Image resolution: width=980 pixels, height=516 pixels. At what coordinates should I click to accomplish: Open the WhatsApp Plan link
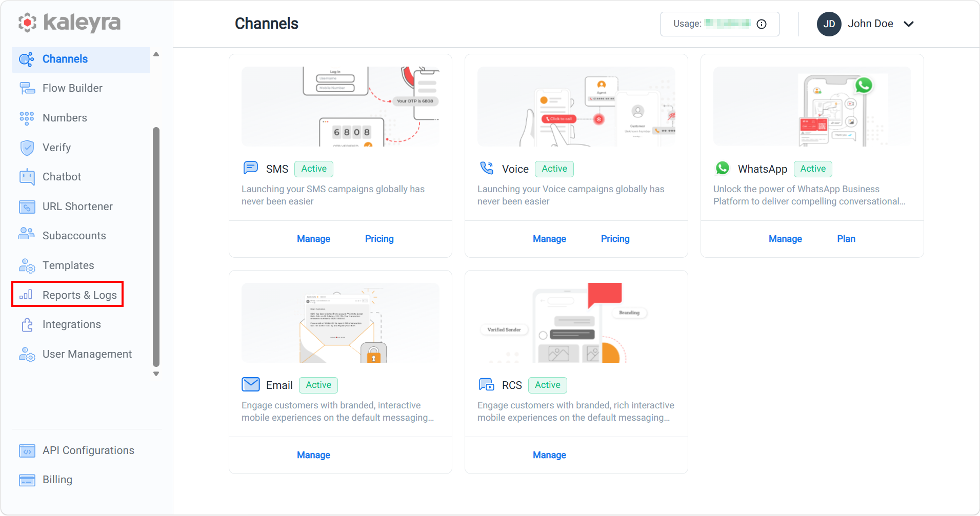(846, 239)
